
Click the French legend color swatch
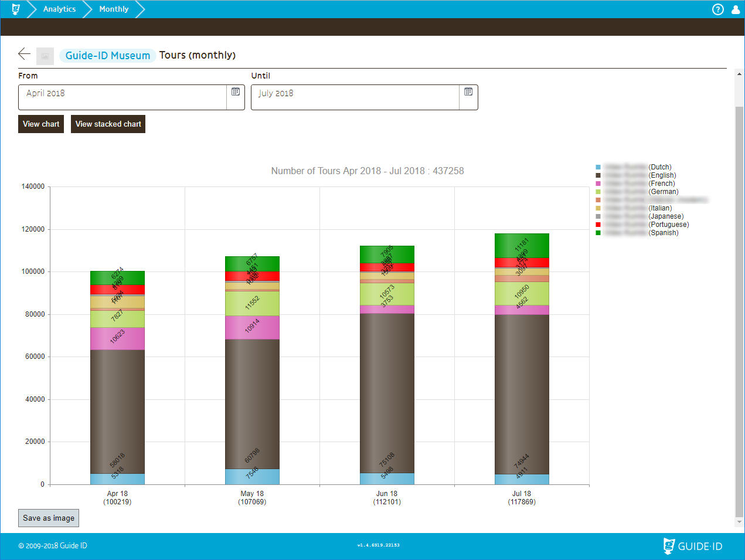(x=598, y=184)
